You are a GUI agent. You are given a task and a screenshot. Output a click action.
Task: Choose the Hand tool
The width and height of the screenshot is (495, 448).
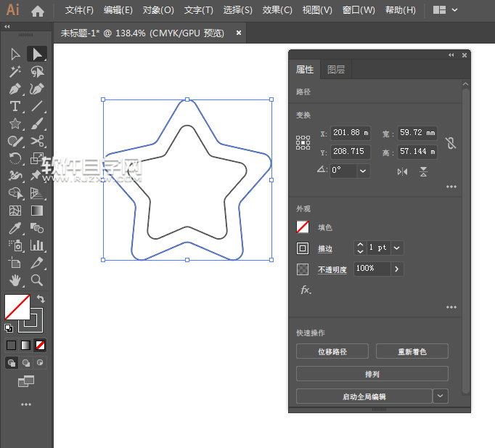(x=15, y=280)
